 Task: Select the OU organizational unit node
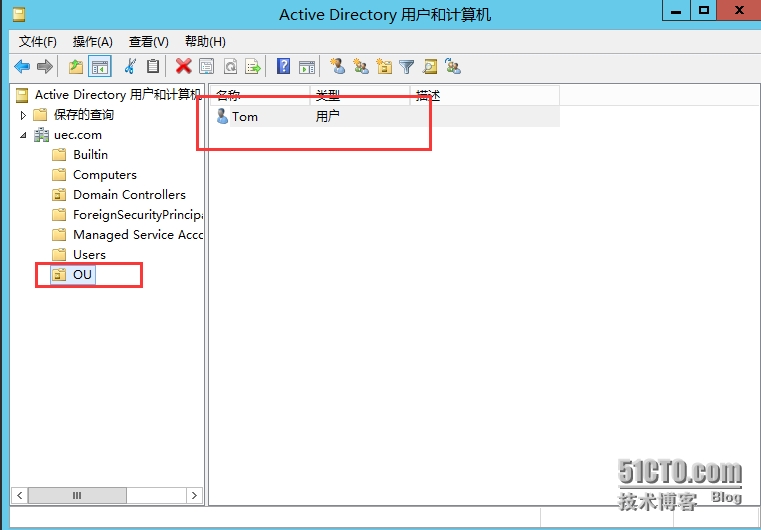pos(73,275)
